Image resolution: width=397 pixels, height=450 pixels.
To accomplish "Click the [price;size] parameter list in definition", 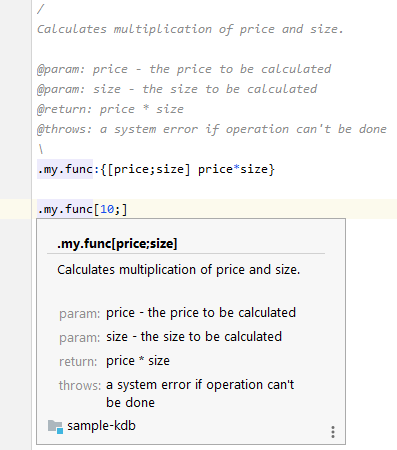I will [149, 169].
